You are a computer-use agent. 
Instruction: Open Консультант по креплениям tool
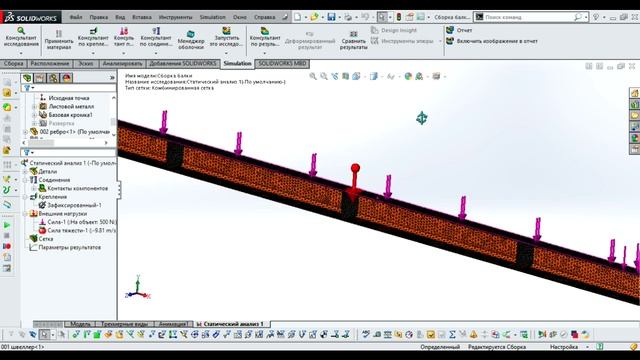[93, 37]
